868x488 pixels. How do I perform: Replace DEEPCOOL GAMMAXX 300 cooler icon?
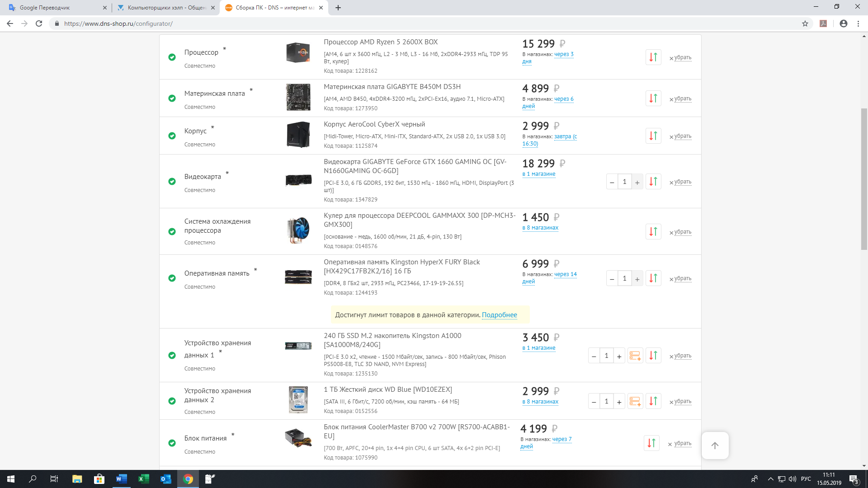pyautogui.click(x=653, y=232)
